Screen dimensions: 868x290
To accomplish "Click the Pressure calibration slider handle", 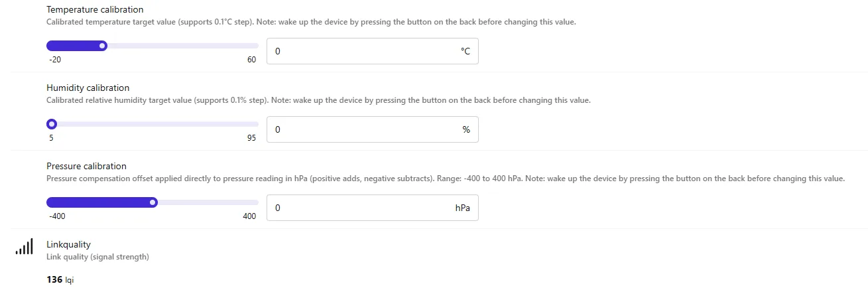I will coord(153,202).
